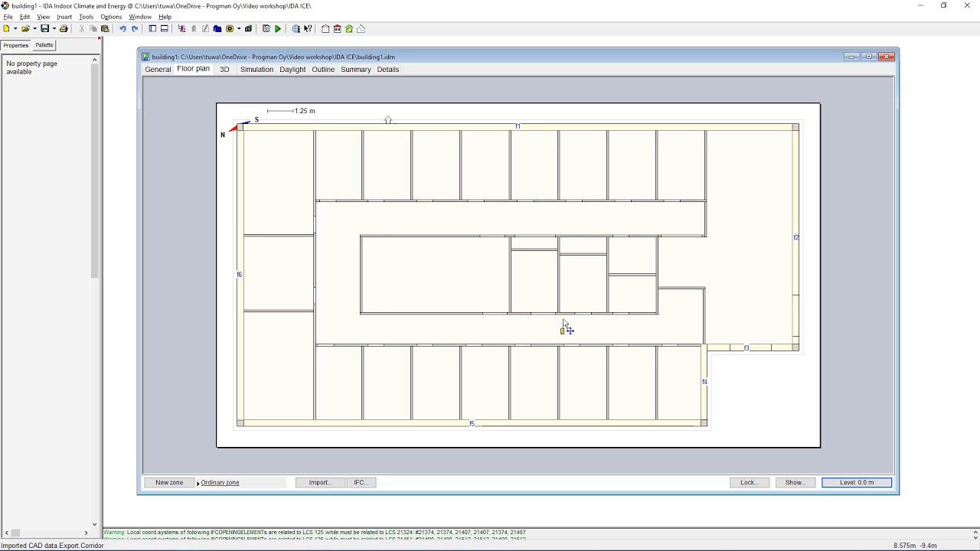Viewport: 980px width, 551px height.
Task: Click the green Run simulation arrow
Action: point(277,28)
